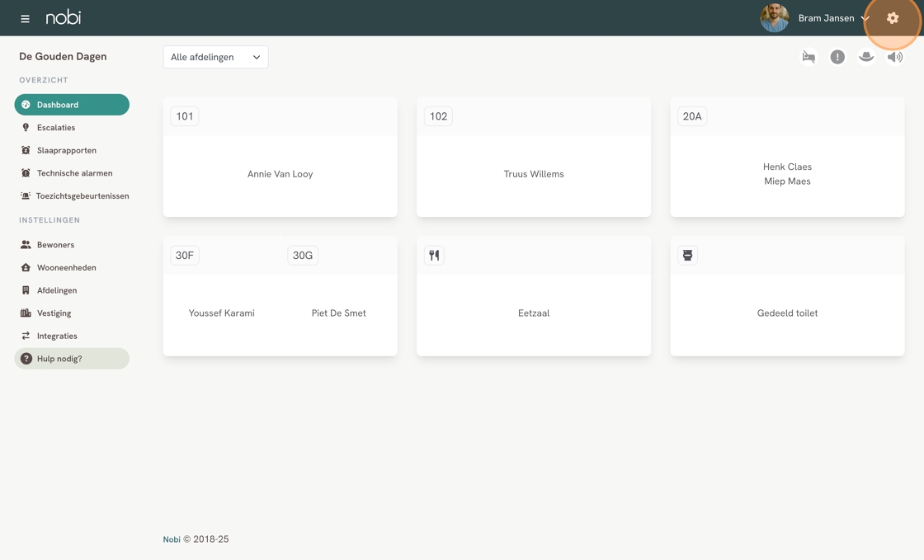Click the fork and knife Eetzaal icon
The image size is (924, 560).
[x=434, y=256]
